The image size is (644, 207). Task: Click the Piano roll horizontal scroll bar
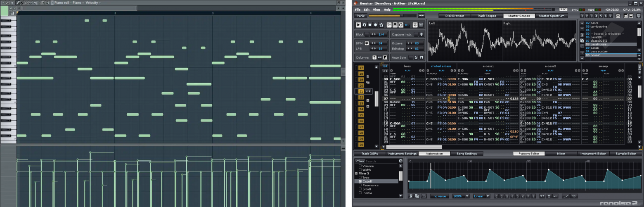tap(80, 8)
